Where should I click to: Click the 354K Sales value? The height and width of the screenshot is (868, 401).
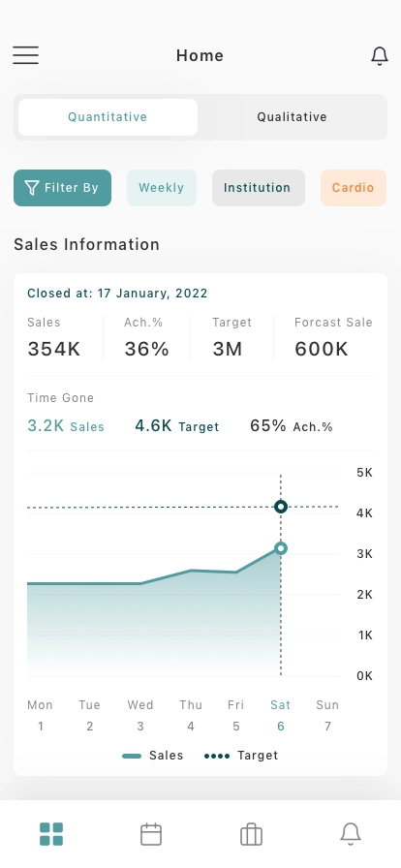[x=54, y=350]
